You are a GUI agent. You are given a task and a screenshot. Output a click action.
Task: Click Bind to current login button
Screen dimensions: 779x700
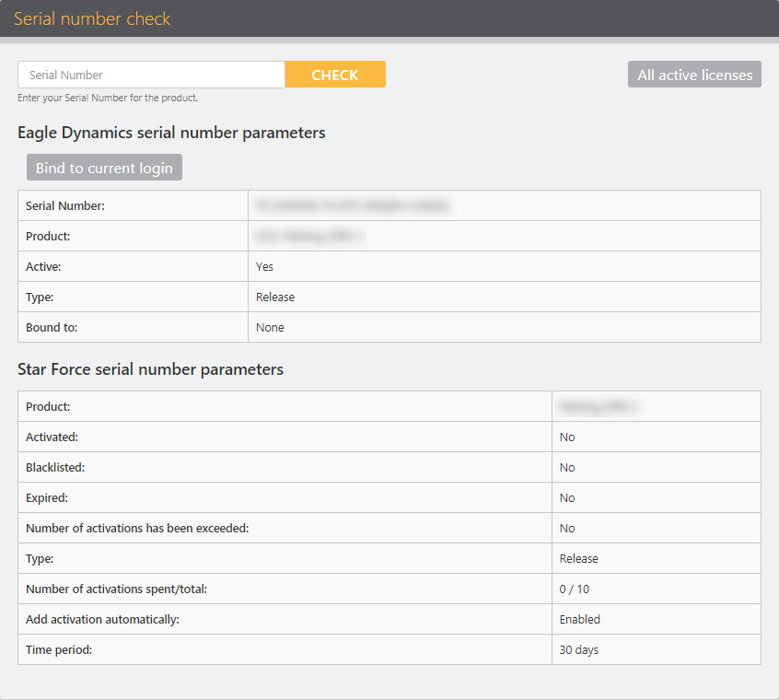pos(104,168)
